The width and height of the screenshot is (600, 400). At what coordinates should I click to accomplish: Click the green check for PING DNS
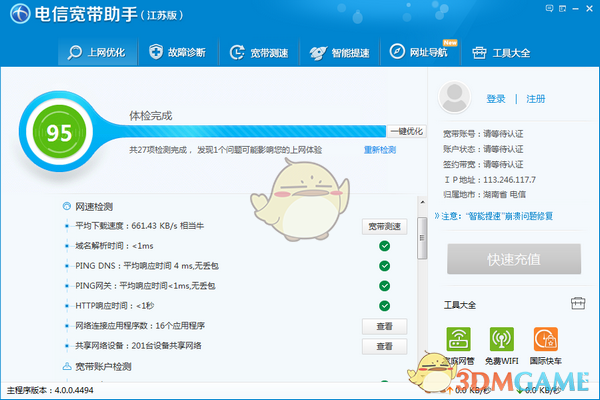pyautogui.click(x=385, y=266)
